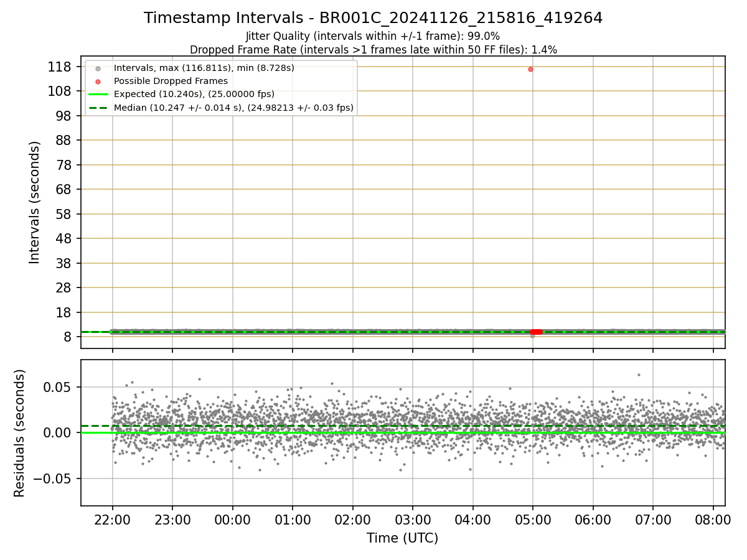Click the 28 y-axis tick label
747x560 pixels.
tap(64, 287)
